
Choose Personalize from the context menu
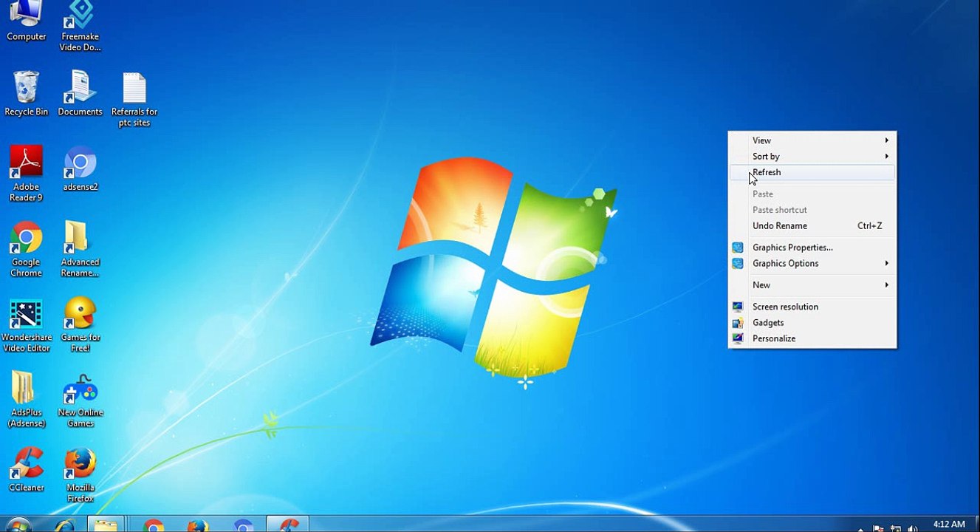(x=812, y=338)
